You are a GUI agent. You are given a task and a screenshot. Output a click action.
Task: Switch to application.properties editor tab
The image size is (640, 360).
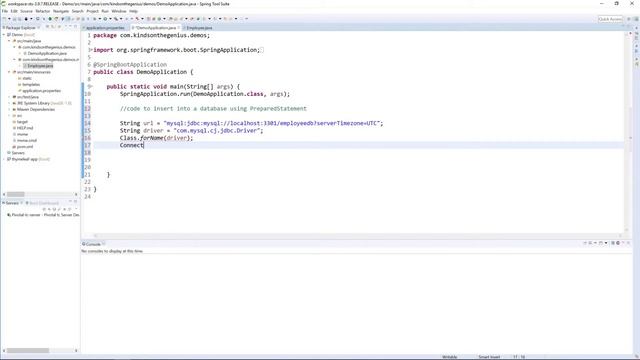coord(105,28)
